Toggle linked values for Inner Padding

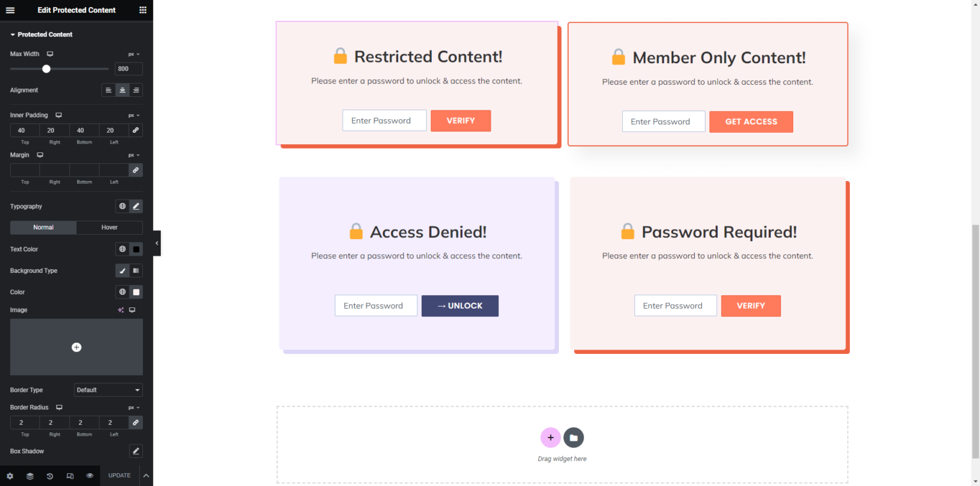(135, 131)
